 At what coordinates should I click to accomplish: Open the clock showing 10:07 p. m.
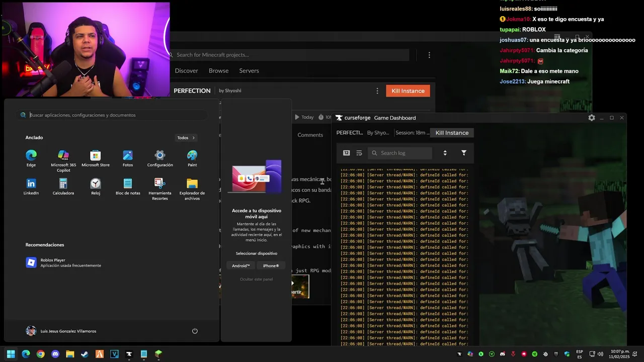tap(620, 354)
